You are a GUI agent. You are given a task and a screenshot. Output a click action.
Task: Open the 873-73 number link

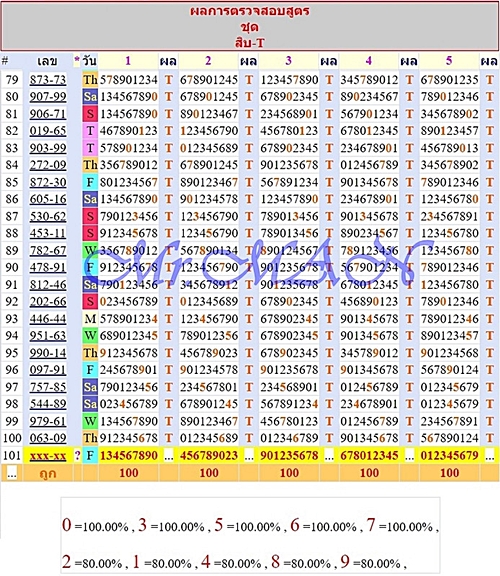click(x=48, y=80)
